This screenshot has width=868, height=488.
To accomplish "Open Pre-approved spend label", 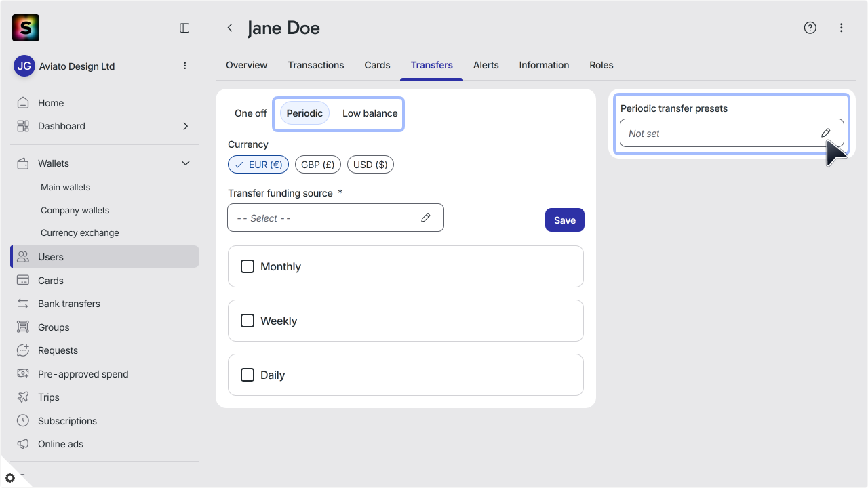I will tap(83, 374).
